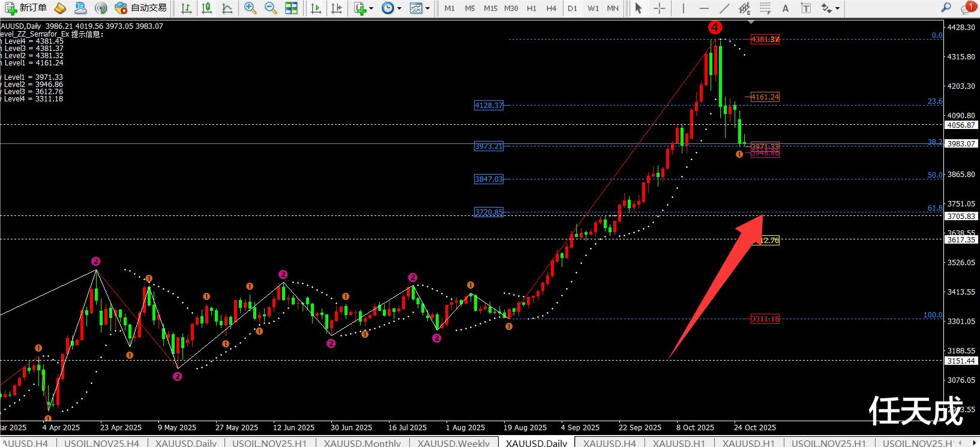Select the Fibonacci retracement tool
The width and height of the screenshot is (980, 447).
[765, 8]
